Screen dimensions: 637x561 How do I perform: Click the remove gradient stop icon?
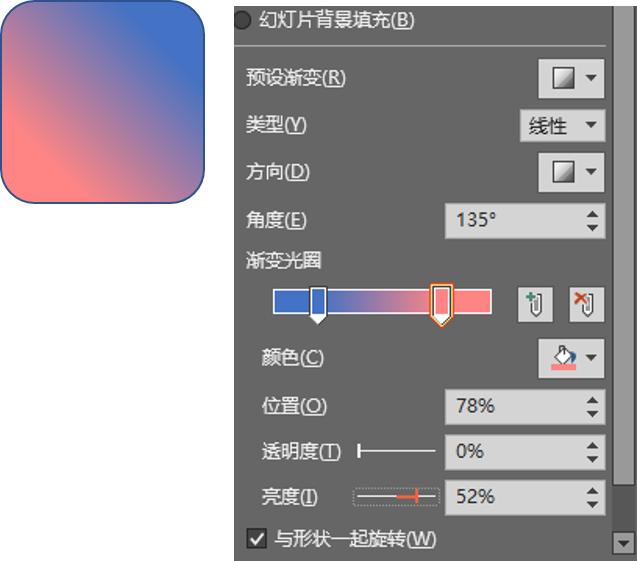[586, 304]
